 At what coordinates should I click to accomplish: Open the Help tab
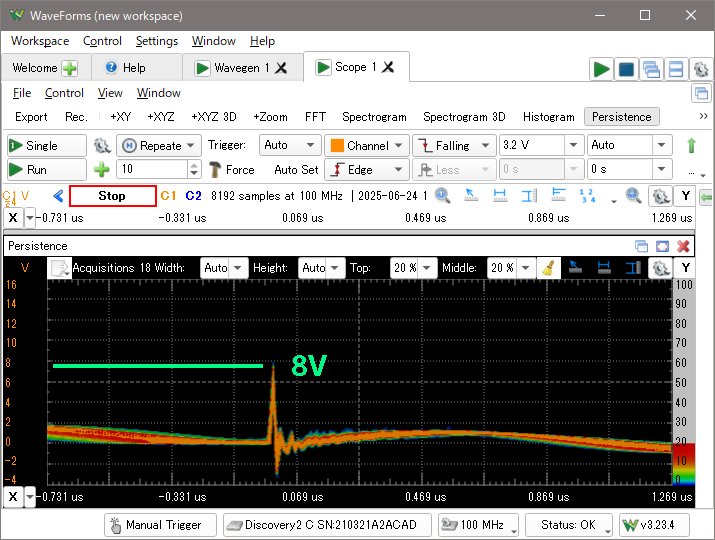(136, 68)
